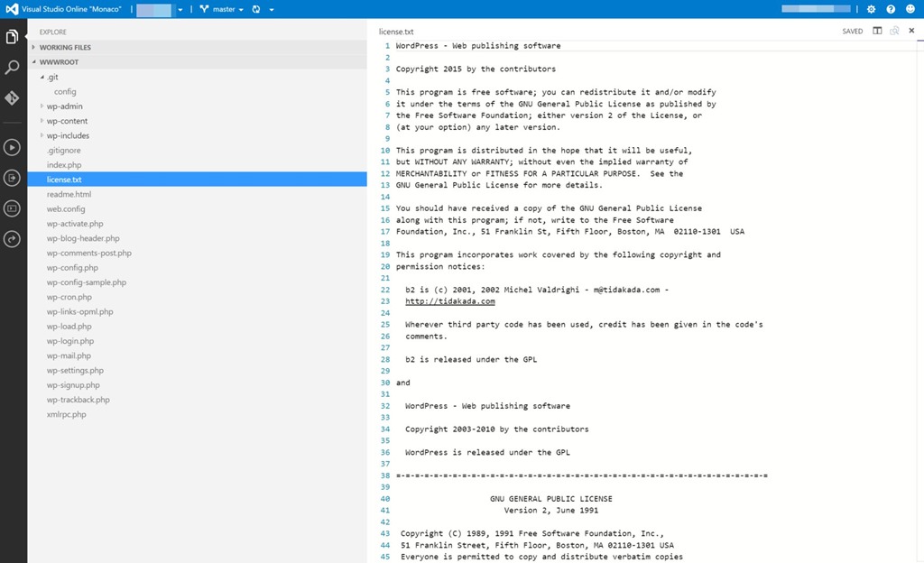Click the split editor icon

click(x=876, y=31)
